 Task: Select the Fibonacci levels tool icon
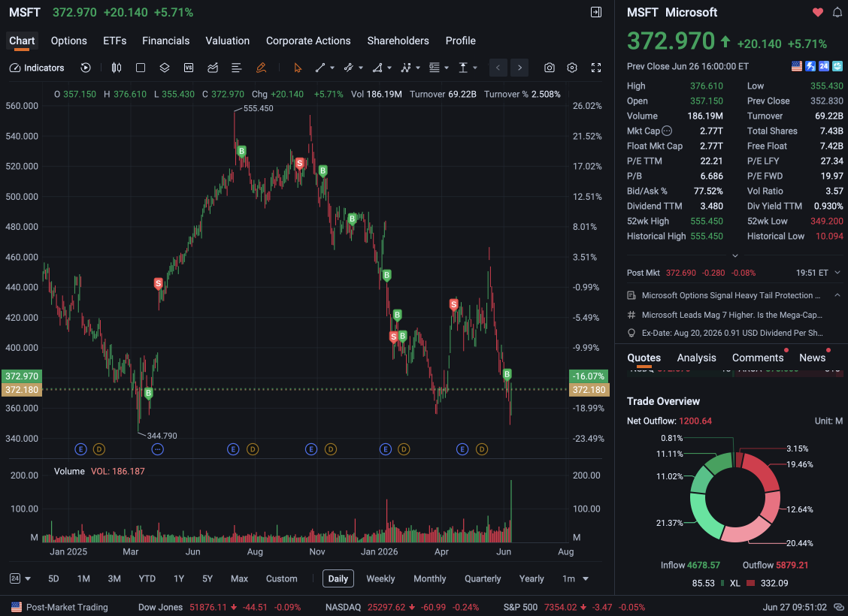(x=435, y=68)
